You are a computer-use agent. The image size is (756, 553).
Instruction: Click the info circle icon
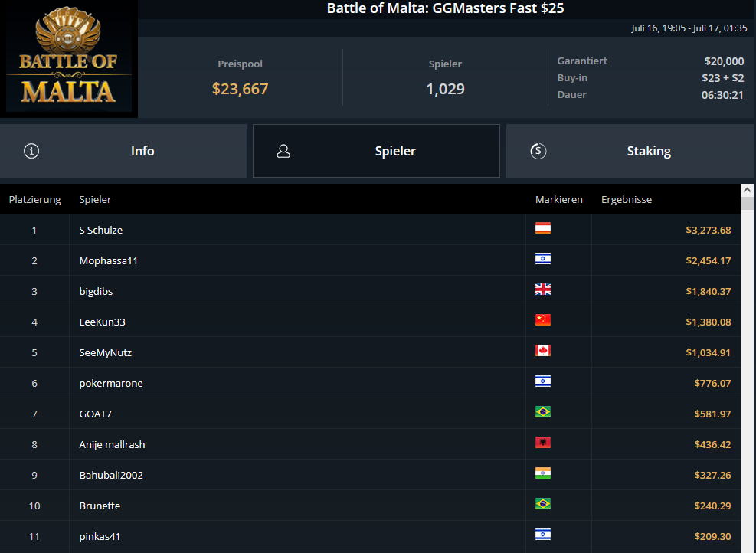31,151
